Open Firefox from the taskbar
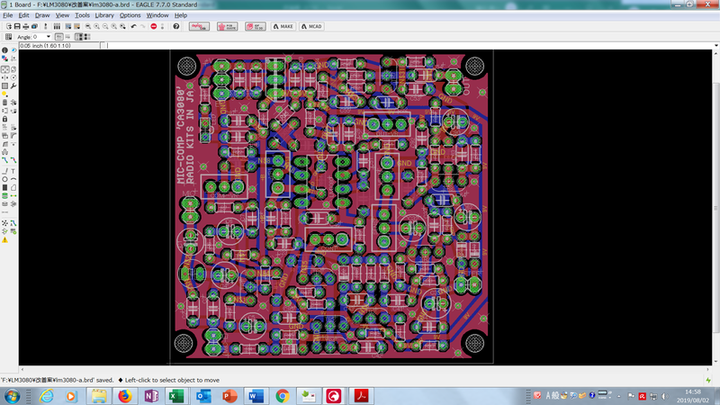Image resolution: width=720 pixels, height=405 pixels. click(x=124, y=396)
